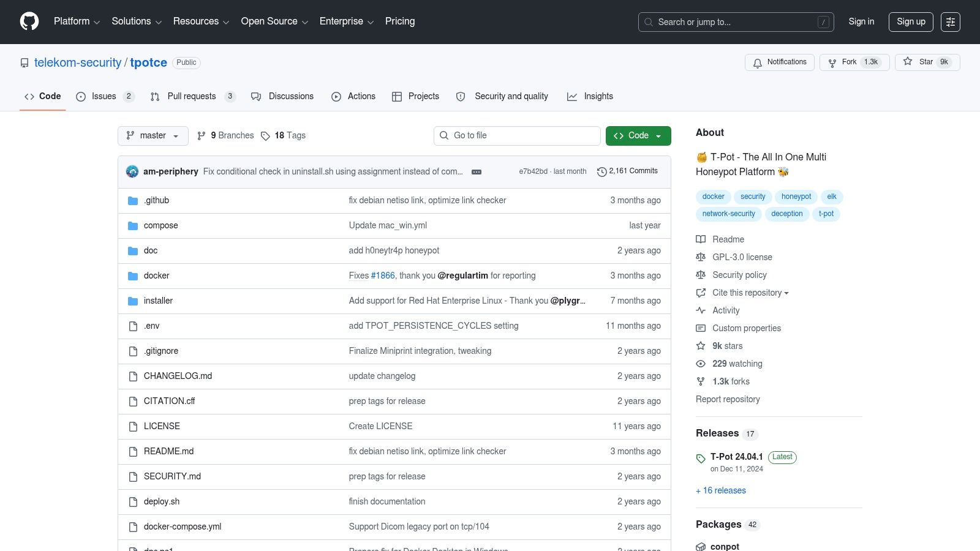This screenshot has width=980, height=551.
Task: Expand the Open Source menu
Action: [274, 21]
